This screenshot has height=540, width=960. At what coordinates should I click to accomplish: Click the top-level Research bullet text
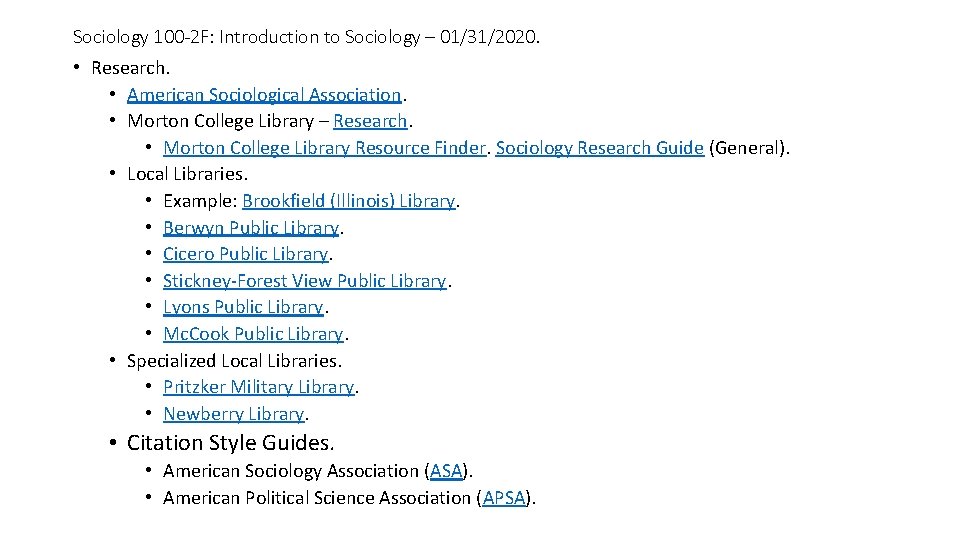[x=131, y=68]
